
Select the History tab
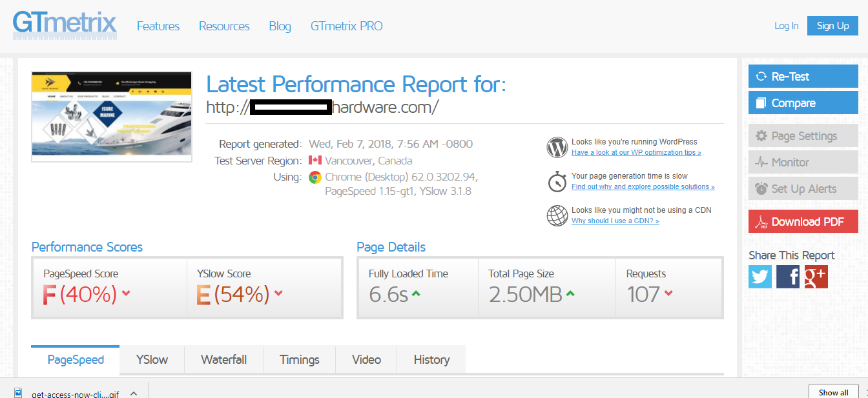tap(431, 360)
